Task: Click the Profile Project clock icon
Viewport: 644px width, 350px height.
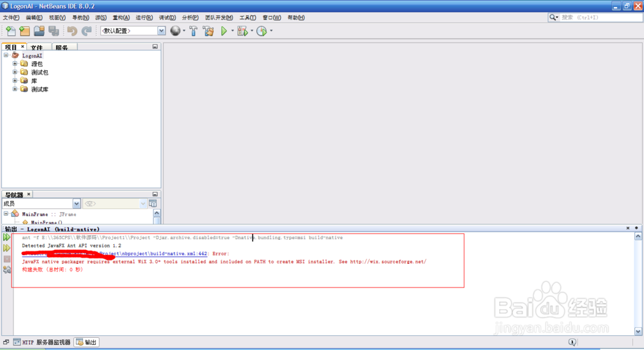Action: 261,31
